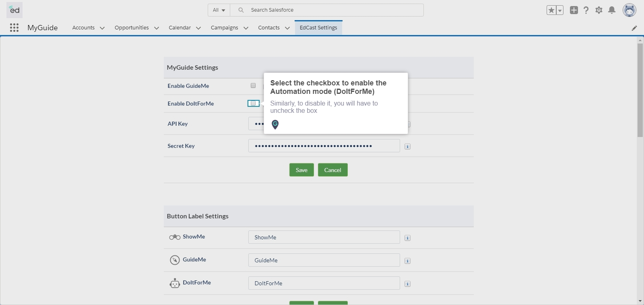Expand the Calendar tab chevron
Screen dimensions: 644x305
(x=198, y=28)
